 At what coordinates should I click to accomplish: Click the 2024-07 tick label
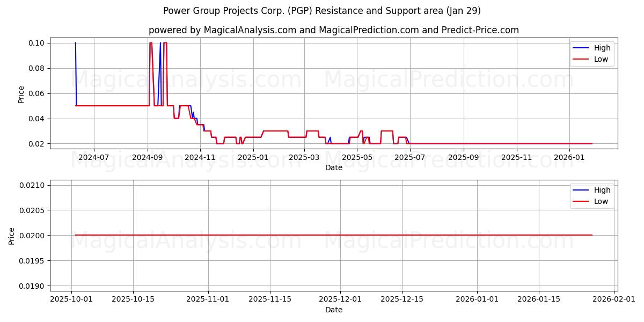(x=94, y=158)
